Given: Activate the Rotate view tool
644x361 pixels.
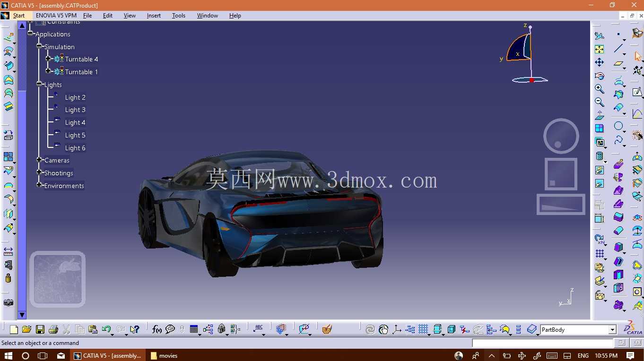Looking at the screenshot, I should pyautogui.click(x=599, y=76).
